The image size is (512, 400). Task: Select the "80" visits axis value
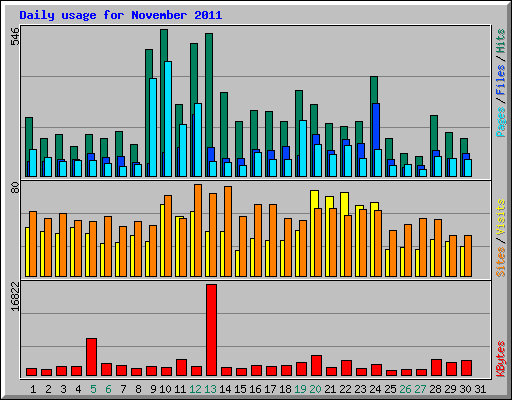coord(15,188)
